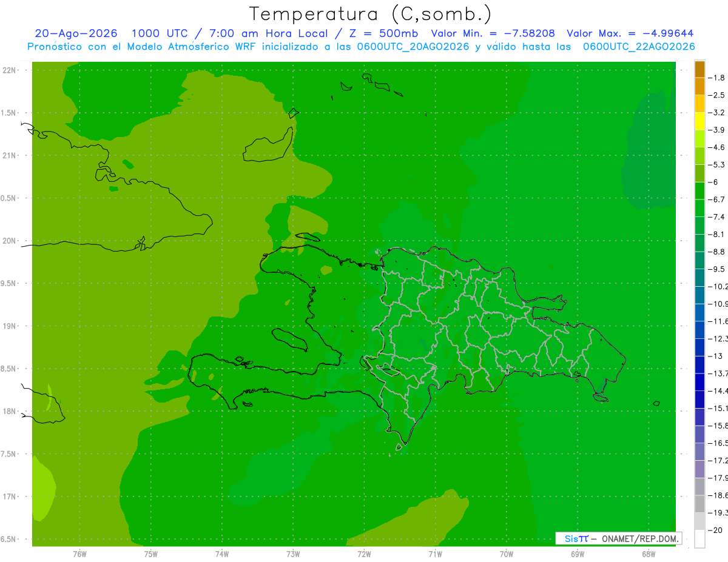Click the title 'Temperatura (C,somb.)'
The width and height of the screenshot is (728, 562).
371,15
